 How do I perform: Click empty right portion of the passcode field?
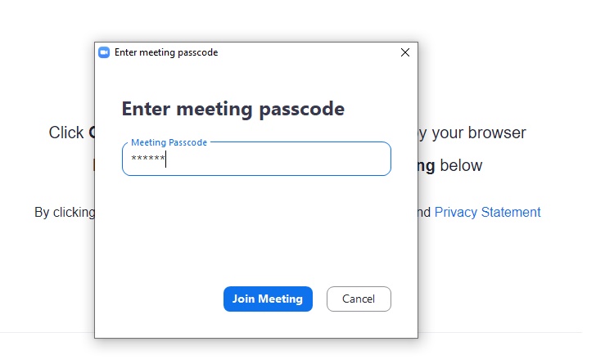coord(327,160)
